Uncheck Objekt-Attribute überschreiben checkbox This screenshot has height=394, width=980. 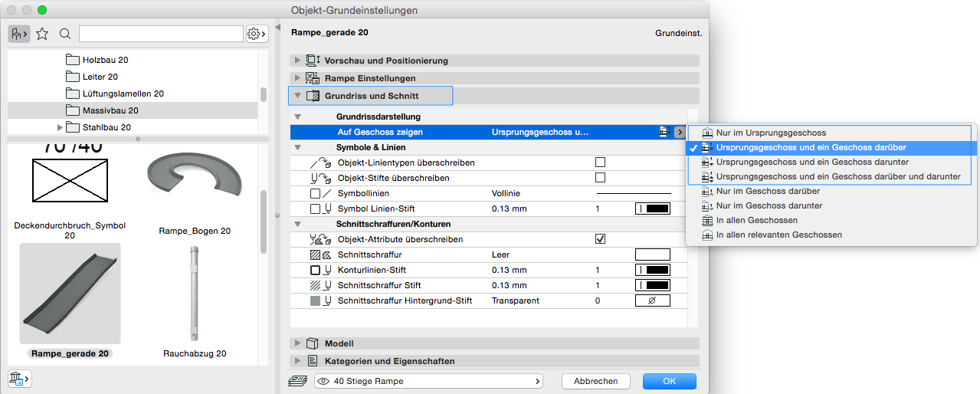(x=600, y=239)
